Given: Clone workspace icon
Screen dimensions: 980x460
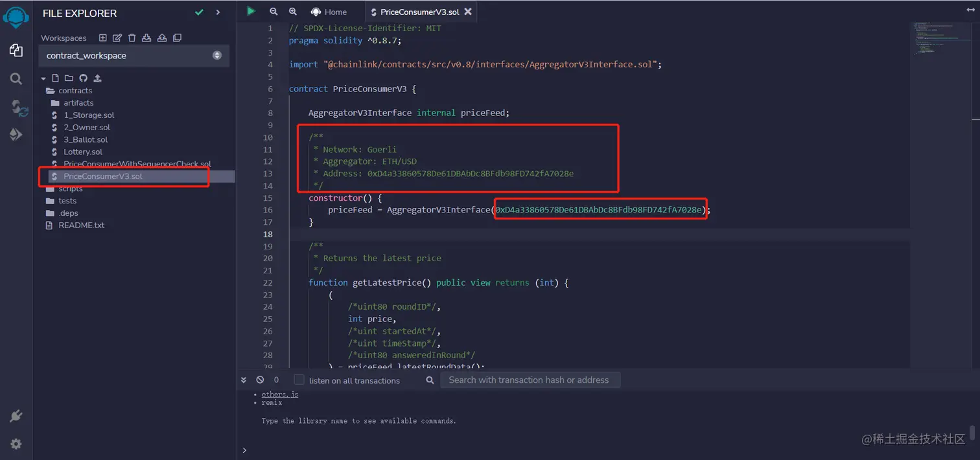Looking at the screenshot, I should (177, 38).
